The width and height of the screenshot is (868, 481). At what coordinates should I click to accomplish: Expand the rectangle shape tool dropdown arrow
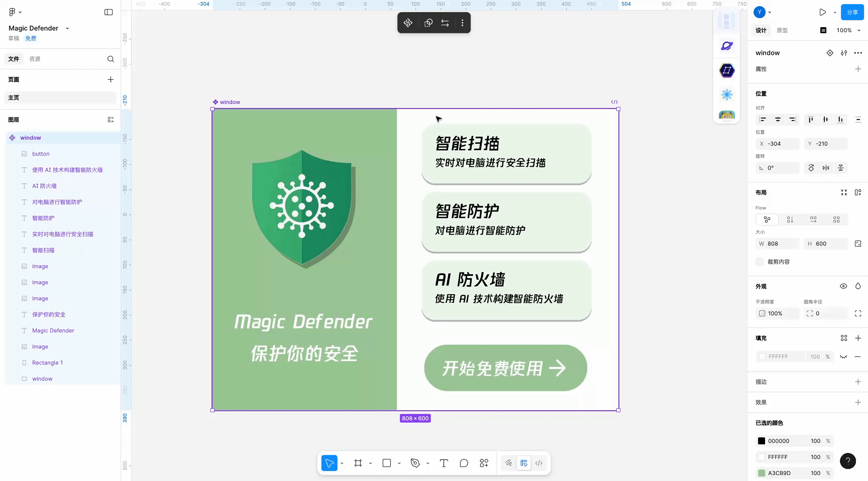point(399,463)
